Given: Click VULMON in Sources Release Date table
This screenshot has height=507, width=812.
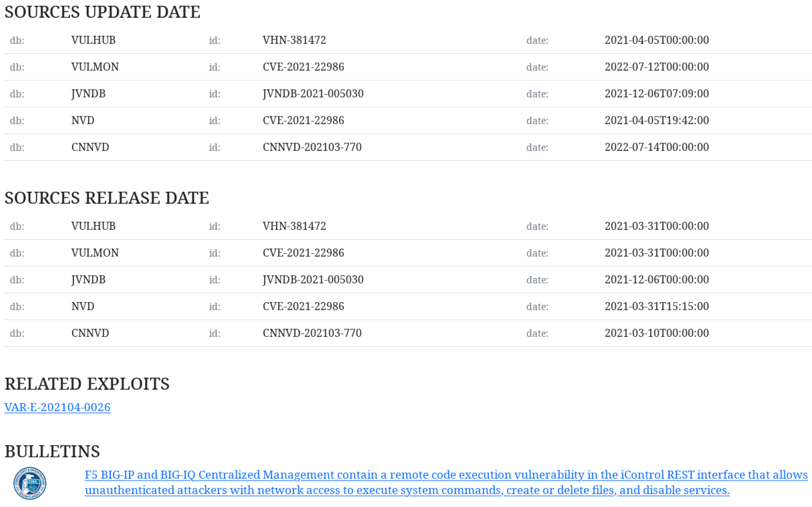Looking at the screenshot, I should [95, 253].
